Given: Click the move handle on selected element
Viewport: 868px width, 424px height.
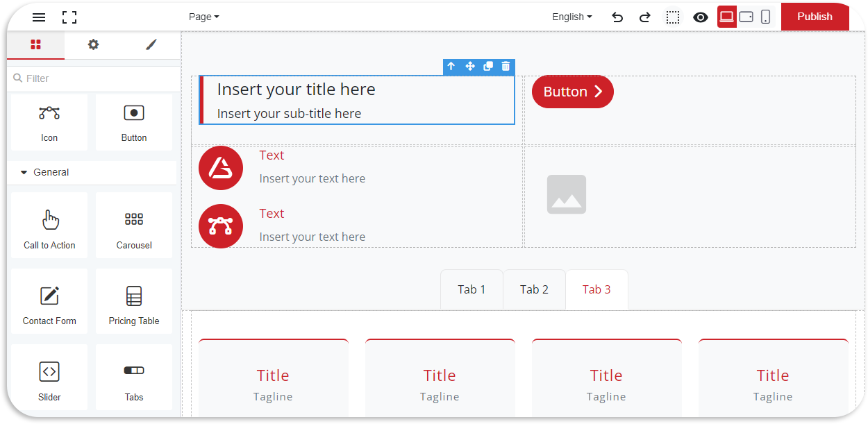Looking at the screenshot, I should pyautogui.click(x=470, y=67).
